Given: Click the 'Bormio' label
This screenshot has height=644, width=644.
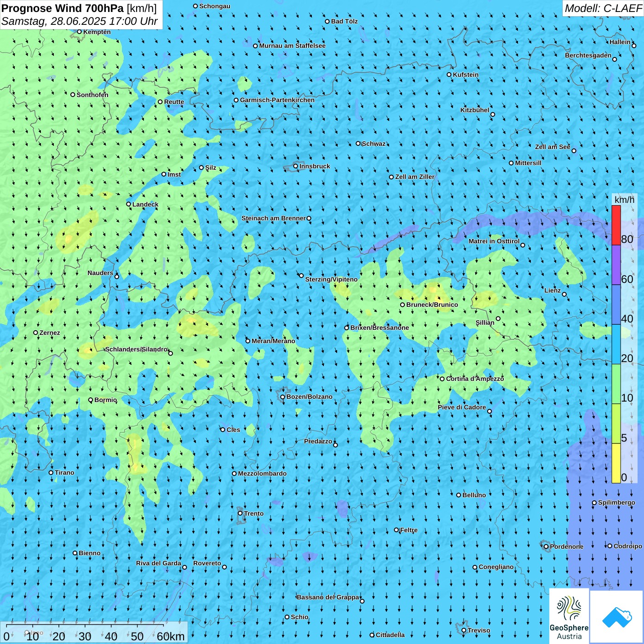Looking at the screenshot, I should point(105,400).
